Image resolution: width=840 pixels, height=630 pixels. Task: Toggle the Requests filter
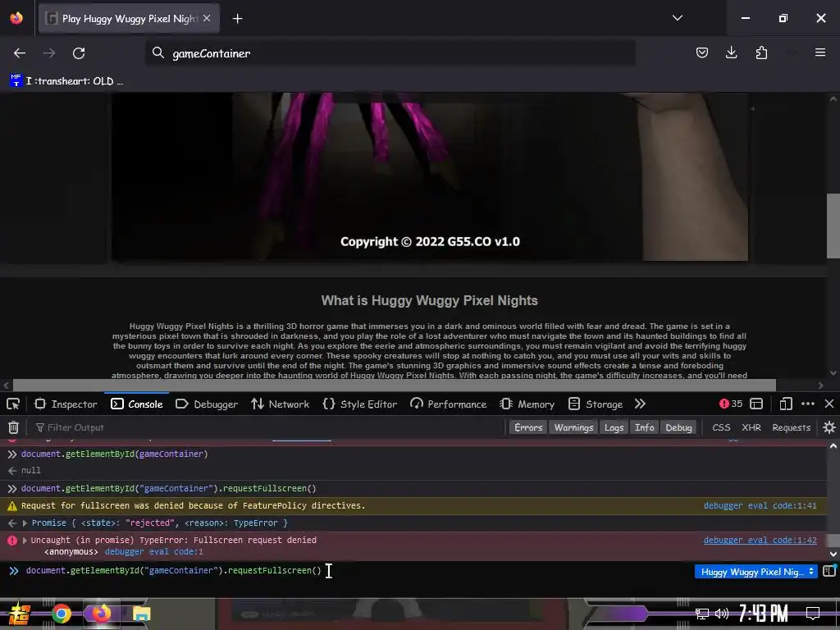coord(792,427)
